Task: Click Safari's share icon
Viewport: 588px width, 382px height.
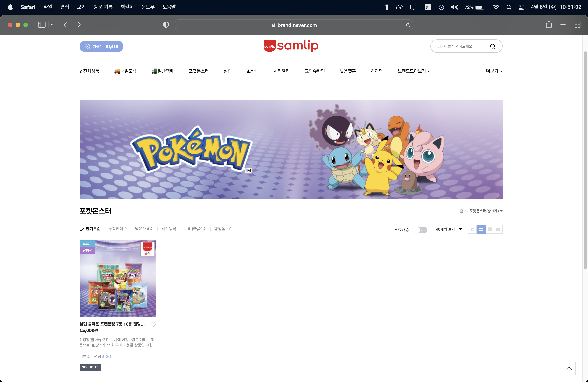Action: point(549,25)
